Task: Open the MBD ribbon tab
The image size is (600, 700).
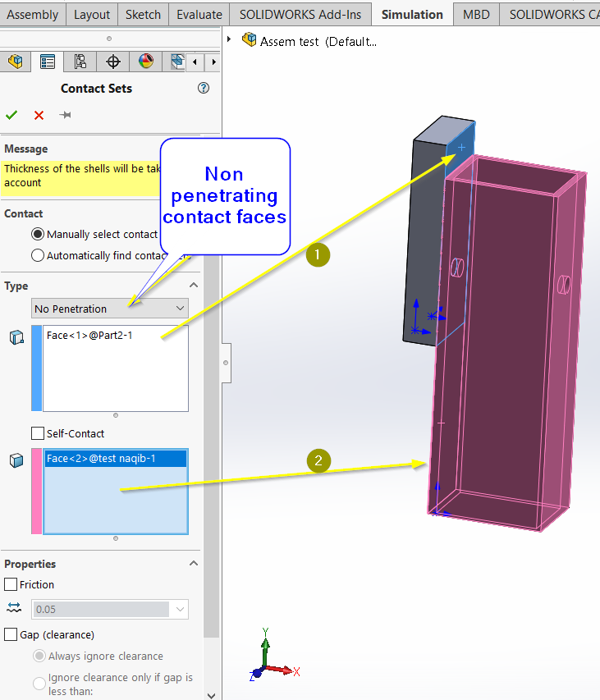Action: tap(476, 15)
